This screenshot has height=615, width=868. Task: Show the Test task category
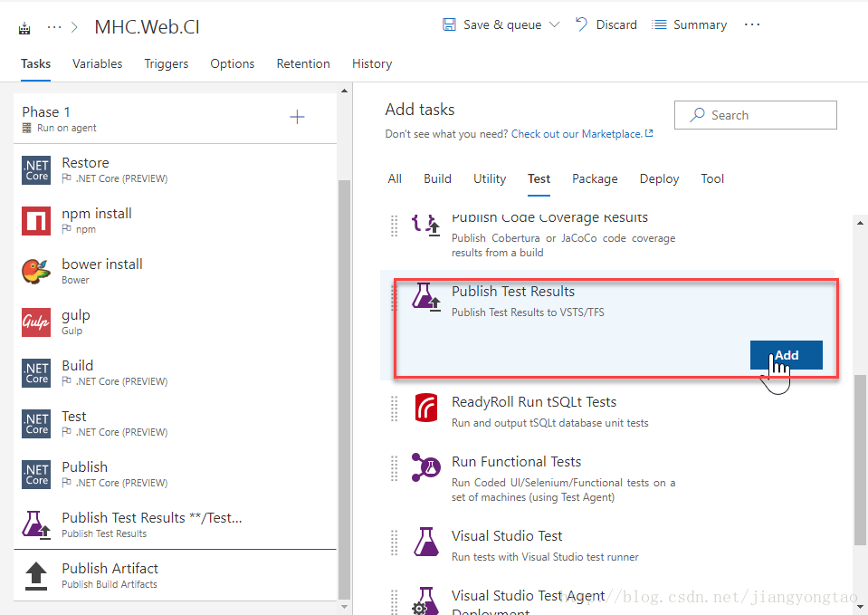(x=539, y=179)
